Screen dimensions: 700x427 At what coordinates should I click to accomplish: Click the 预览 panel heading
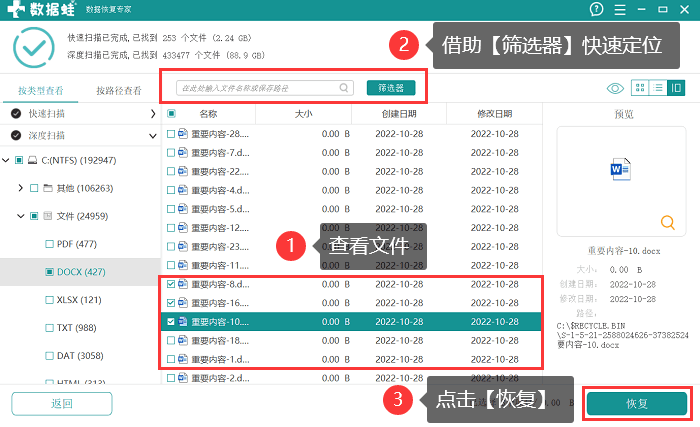(624, 114)
